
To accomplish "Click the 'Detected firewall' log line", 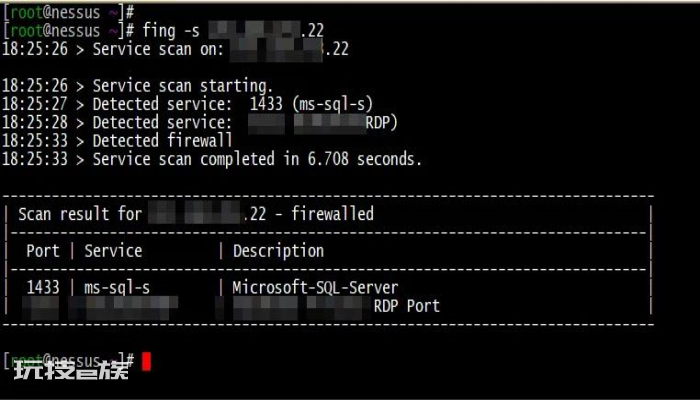I will pyautogui.click(x=162, y=141).
